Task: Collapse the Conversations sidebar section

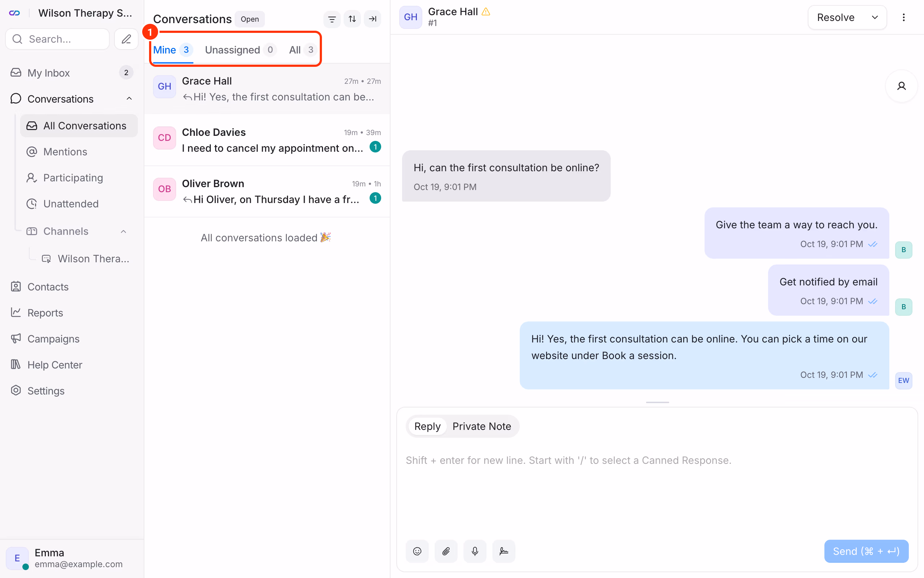Action: 129,99
